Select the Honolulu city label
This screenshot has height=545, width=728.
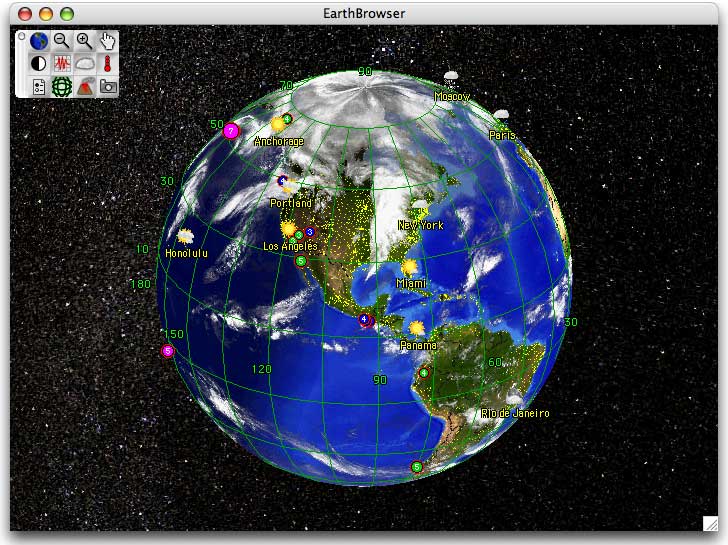pyautogui.click(x=185, y=254)
